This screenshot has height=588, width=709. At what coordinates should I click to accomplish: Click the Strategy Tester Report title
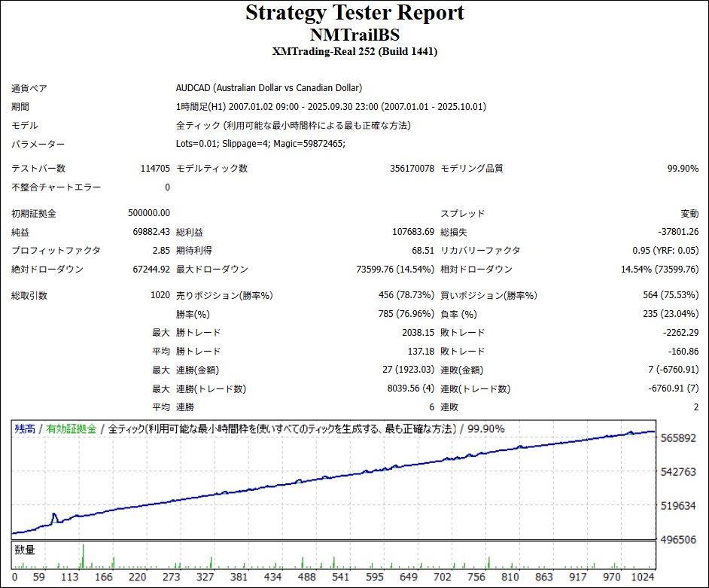pyautogui.click(x=354, y=13)
